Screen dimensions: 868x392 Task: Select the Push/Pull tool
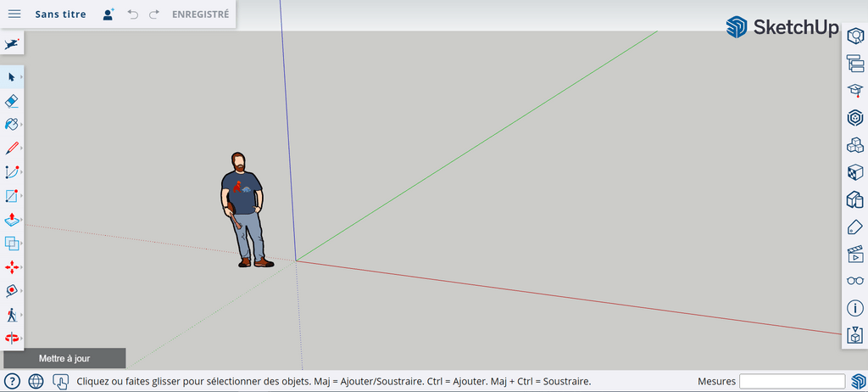pos(11,220)
